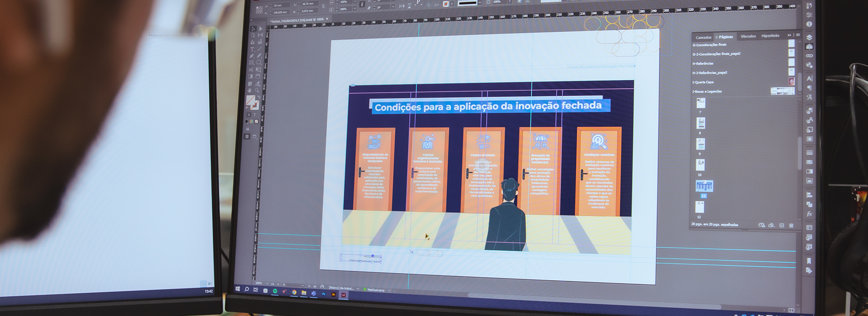Select the Page tool
The image size is (868, 316).
pos(253,35)
